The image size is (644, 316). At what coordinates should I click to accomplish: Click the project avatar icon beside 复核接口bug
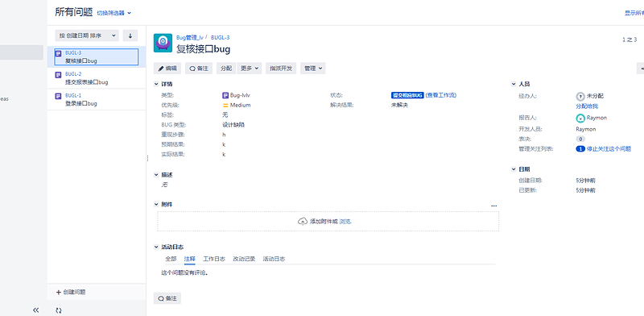click(163, 43)
